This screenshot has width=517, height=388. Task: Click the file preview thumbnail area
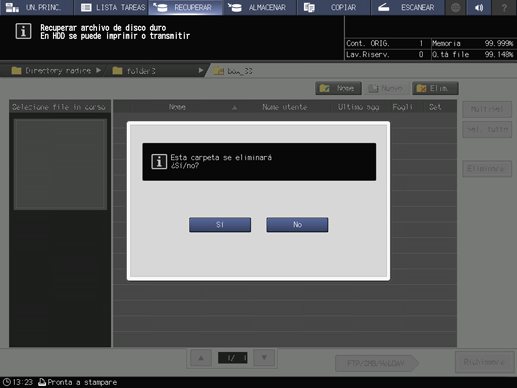(60, 164)
